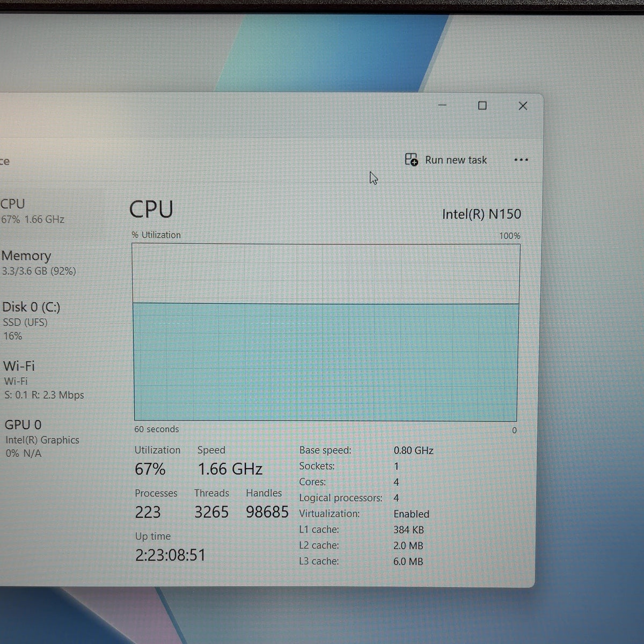Click the 100% graph scale label

tap(510, 236)
